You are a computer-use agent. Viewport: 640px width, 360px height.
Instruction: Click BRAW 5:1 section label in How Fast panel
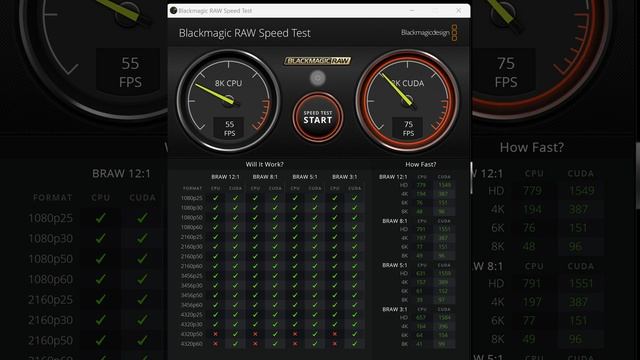(395, 265)
